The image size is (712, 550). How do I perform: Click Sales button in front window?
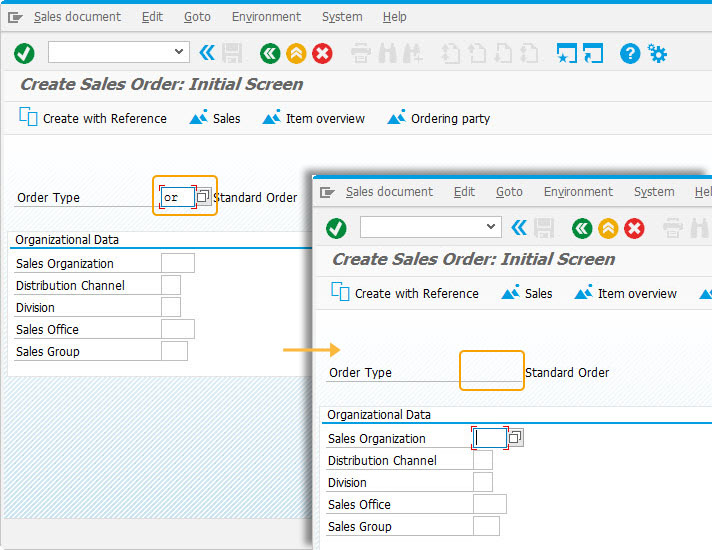click(x=527, y=292)
